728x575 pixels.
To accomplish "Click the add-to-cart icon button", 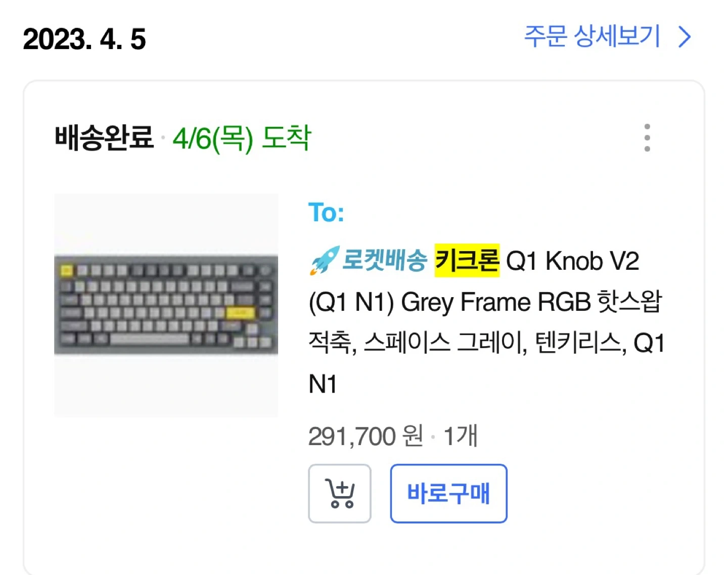I will click(340, 493).
